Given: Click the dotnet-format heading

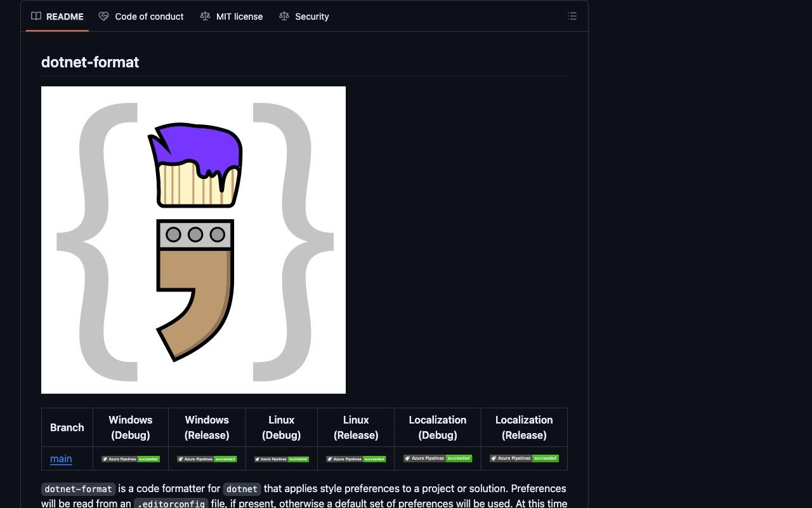Looking at the screenshot, I should pos(90,62).
